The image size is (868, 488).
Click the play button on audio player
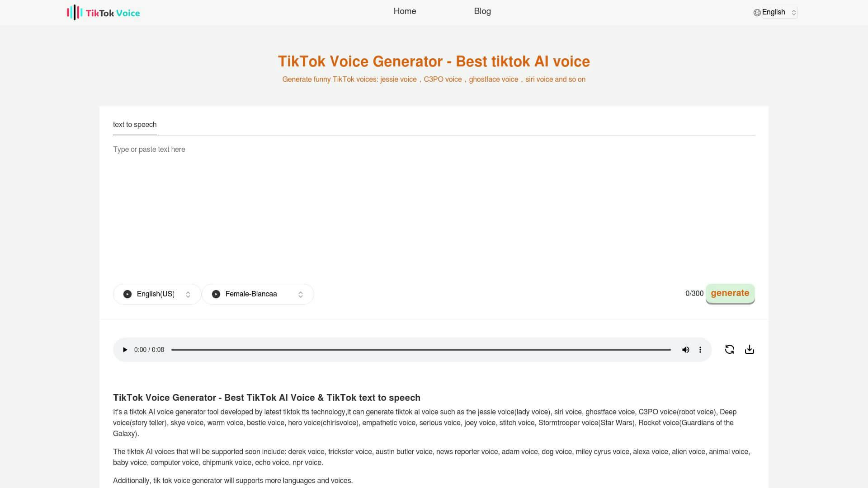point(125,349)
